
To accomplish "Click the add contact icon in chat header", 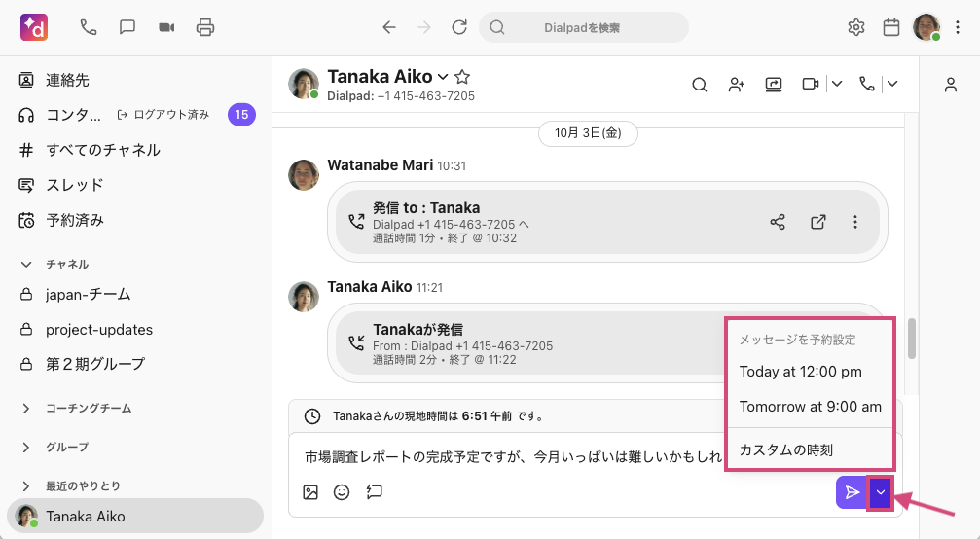I will pyautogui.click(x=737, y=85).
